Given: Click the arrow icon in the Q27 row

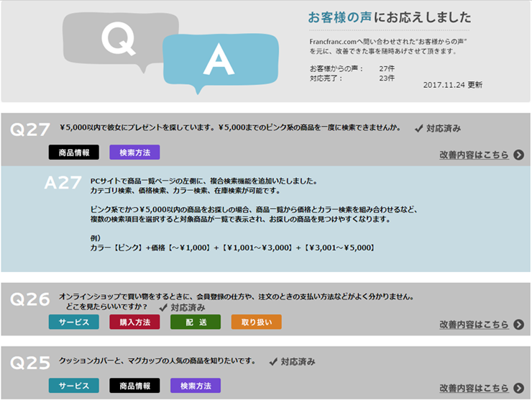Looking at the screenshot, I should [519, 155].
